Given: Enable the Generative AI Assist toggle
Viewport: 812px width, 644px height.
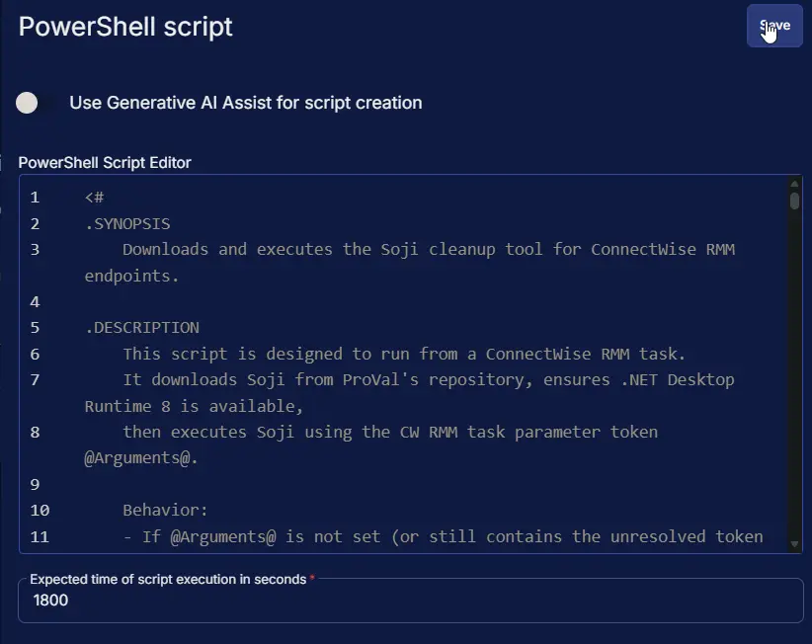Looking at the screenshot, I should tap(29, 103).
